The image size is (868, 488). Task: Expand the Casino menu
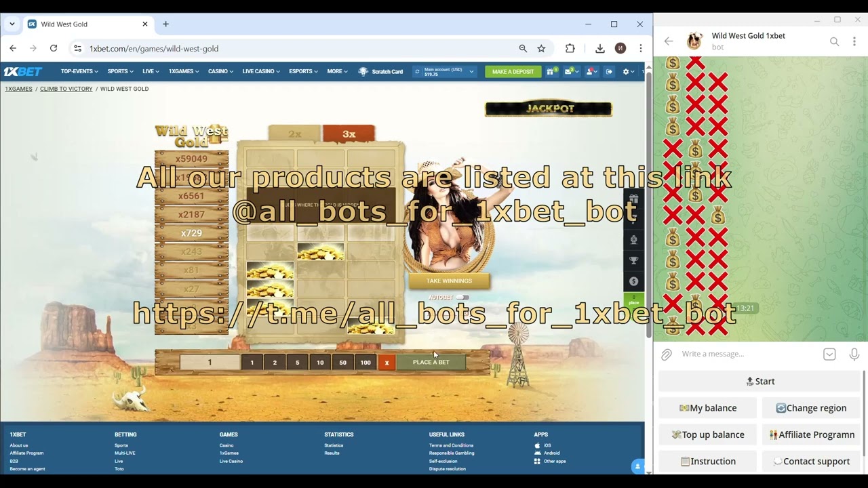point(220,71)
